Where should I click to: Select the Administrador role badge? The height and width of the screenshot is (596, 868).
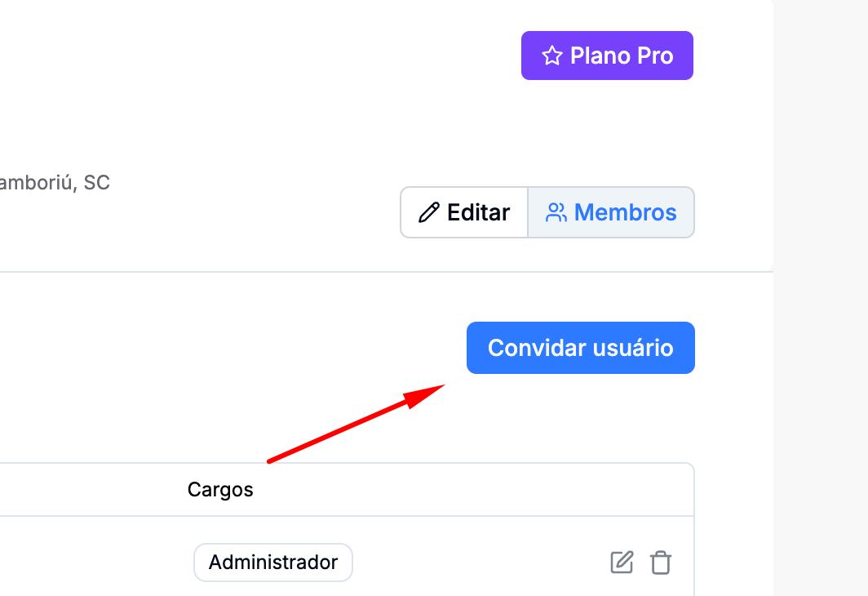[273, 563]
